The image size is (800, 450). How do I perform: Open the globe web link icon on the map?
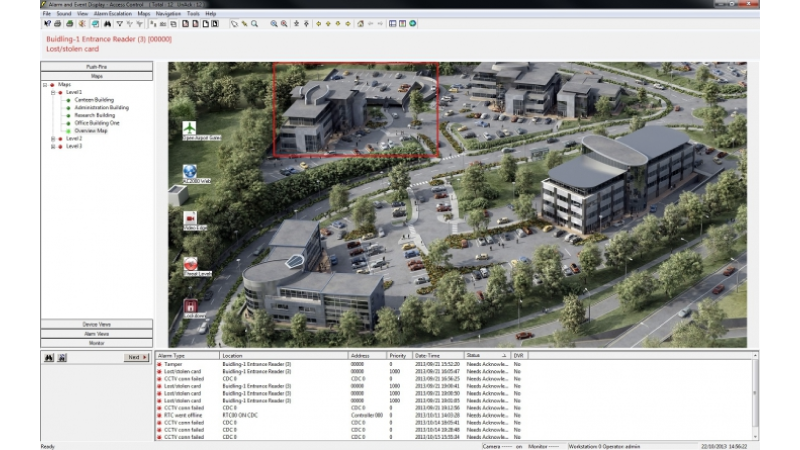(190, 171)
